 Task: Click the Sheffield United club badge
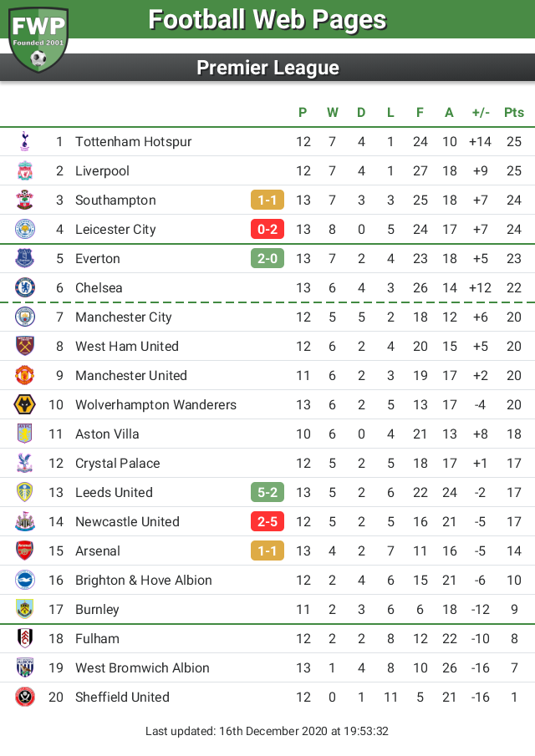tap(24, 698)
